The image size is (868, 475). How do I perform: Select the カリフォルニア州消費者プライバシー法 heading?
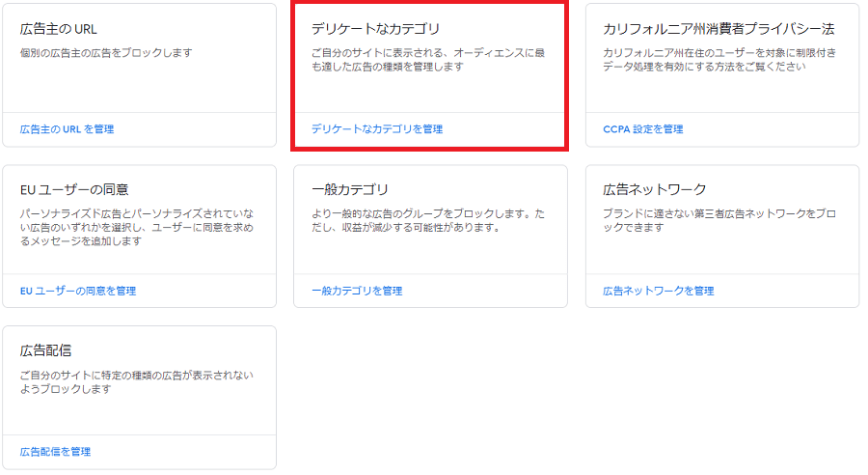coord(719,29)
